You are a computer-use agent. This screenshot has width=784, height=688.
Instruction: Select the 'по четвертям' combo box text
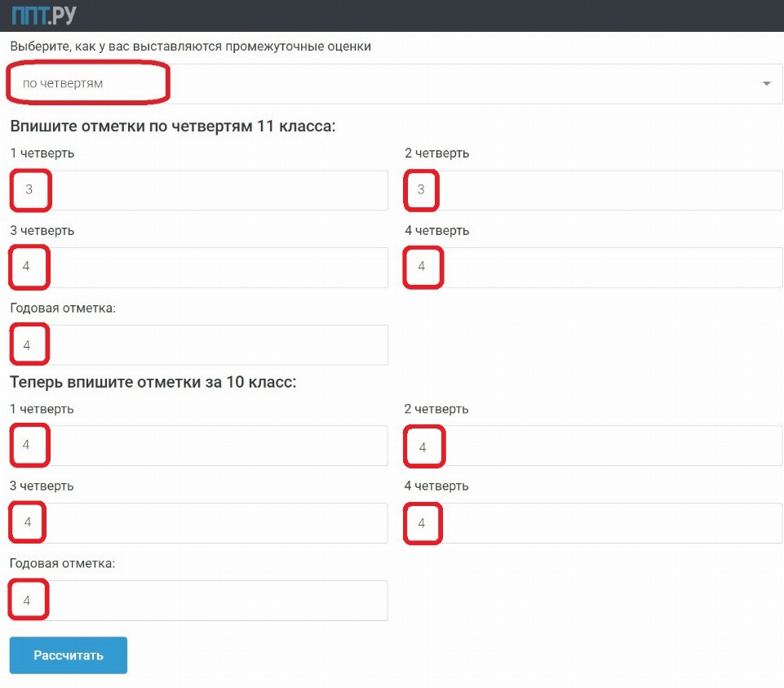pyautogui.click(x=64, y=84)
